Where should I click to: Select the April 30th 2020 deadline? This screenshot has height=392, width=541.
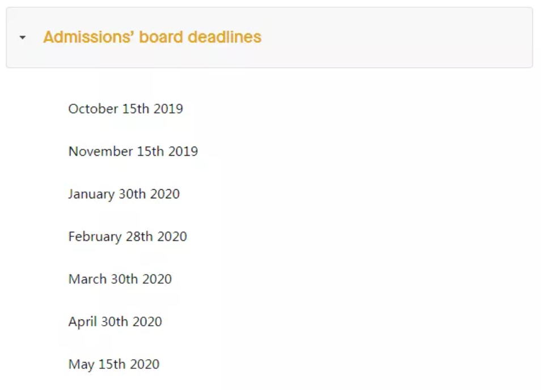tap(115, 322)
